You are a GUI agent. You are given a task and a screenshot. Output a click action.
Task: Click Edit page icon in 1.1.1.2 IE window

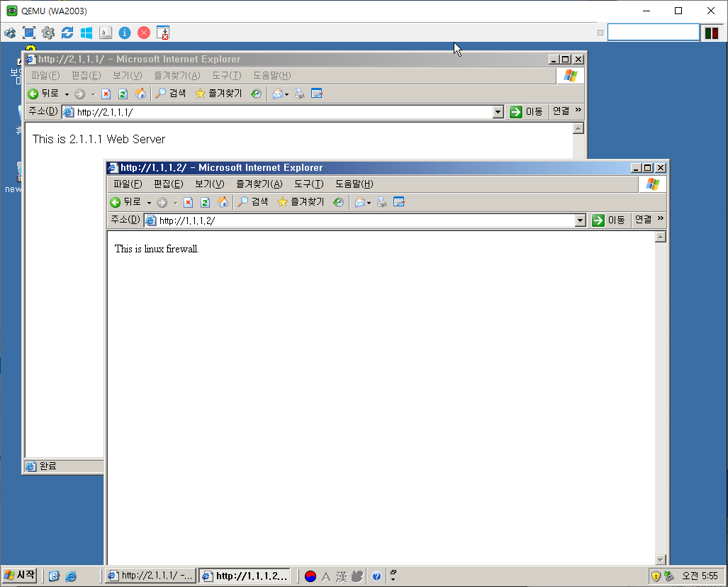pos(399,202)
